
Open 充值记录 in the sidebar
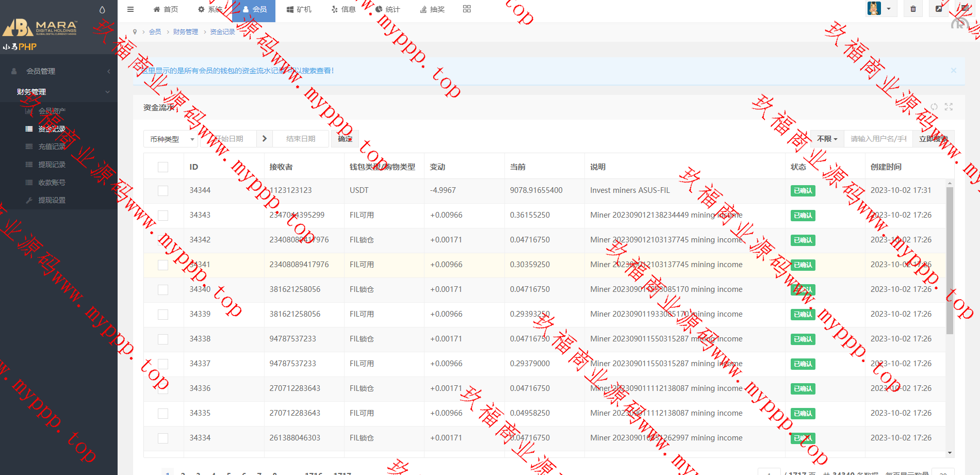[52, 146]
